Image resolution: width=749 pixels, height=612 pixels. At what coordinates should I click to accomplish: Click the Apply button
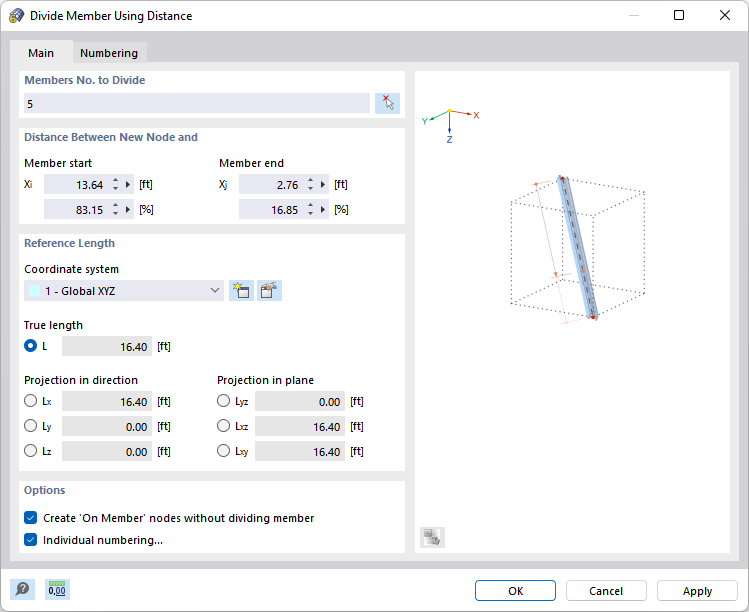click(x=697, y=591)
